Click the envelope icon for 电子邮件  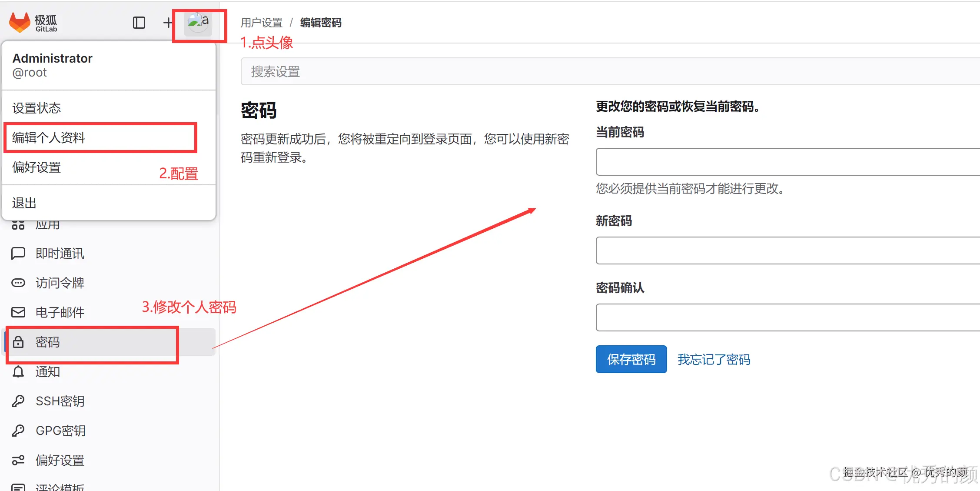pos(18,312)
